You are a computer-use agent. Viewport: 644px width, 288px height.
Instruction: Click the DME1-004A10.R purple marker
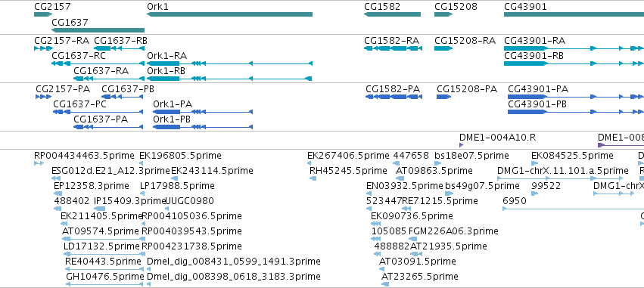pyautogui.click(x=461, y=145)
